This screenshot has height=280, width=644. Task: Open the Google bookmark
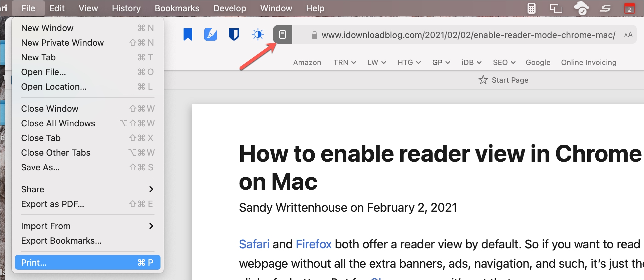pyautogui.click(x=538, y=62)
